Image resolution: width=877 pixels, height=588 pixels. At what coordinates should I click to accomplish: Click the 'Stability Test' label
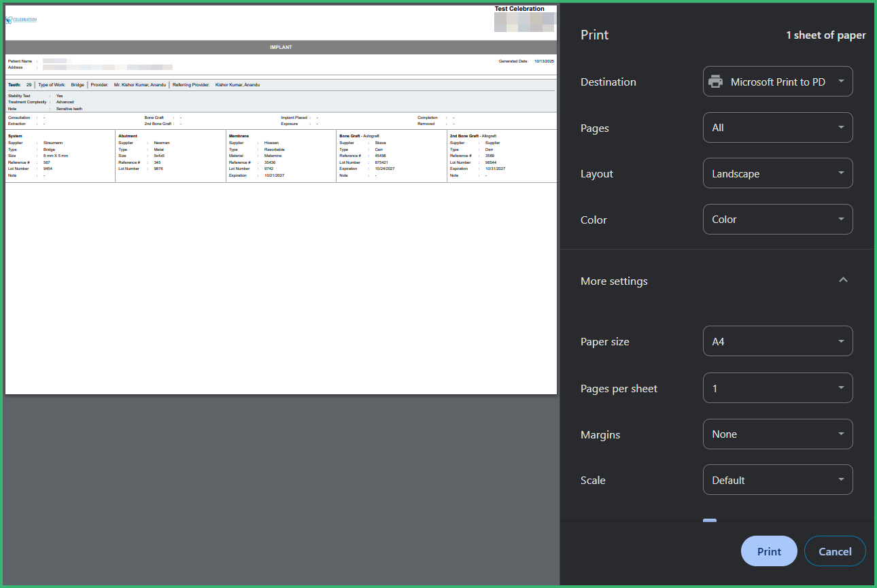pyautogui.click(x=19, y=96)
